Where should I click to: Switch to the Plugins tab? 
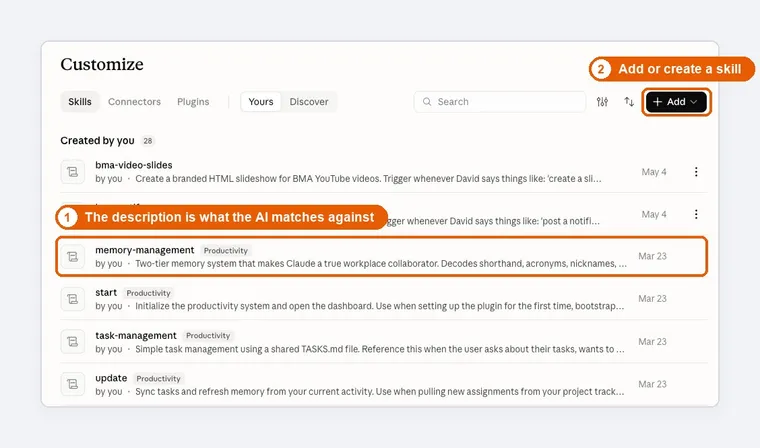(x=193, y=102)
